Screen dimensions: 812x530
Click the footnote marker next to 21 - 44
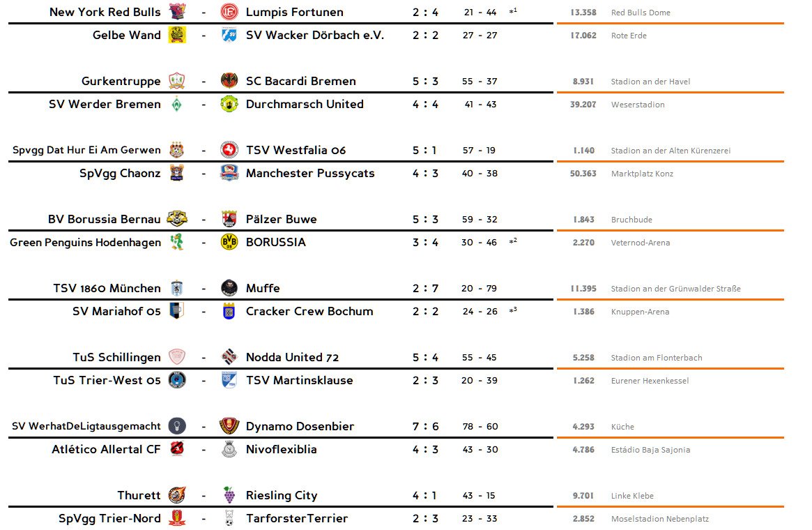[513, 12]
